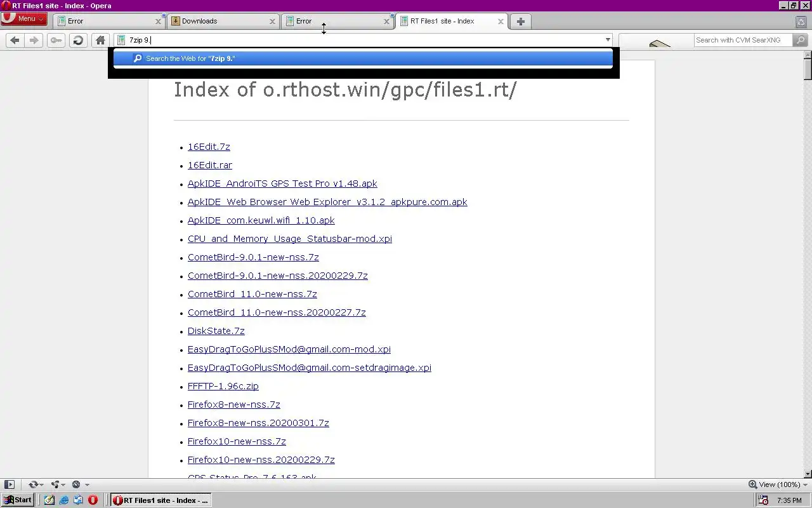Screen dimensions: 812x508
Task: Click the search magnifier button
Action: (x=800, y=40)
